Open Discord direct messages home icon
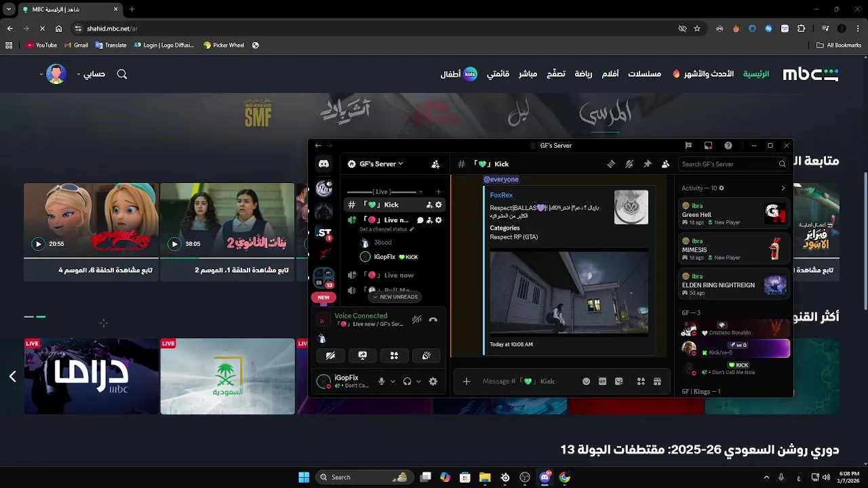The width and height of the screenshot is (868, 488). pyautogui.click(x=323, y=164)
